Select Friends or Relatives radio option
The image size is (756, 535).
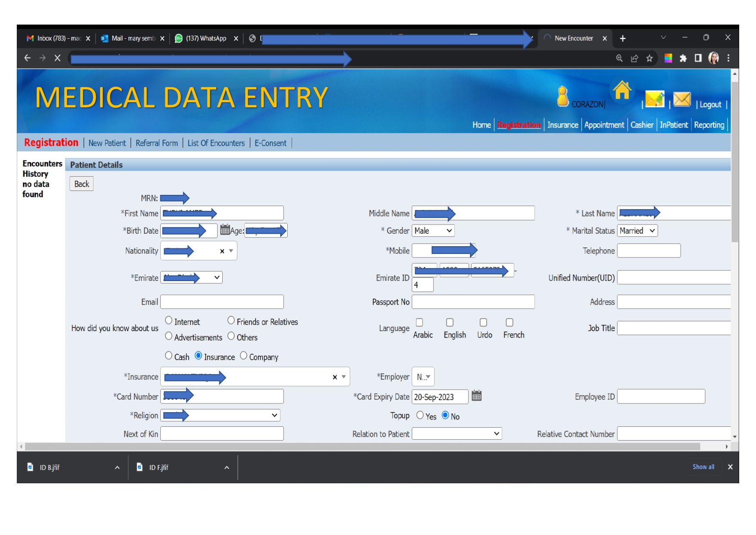231,320
